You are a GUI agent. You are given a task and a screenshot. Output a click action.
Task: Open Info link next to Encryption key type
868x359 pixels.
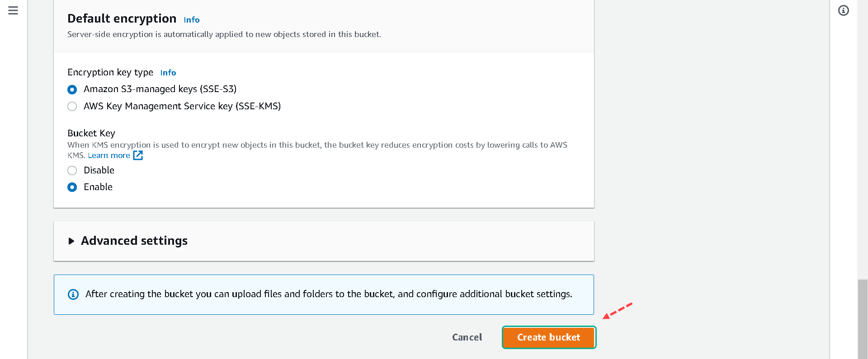tap(168, 73)
